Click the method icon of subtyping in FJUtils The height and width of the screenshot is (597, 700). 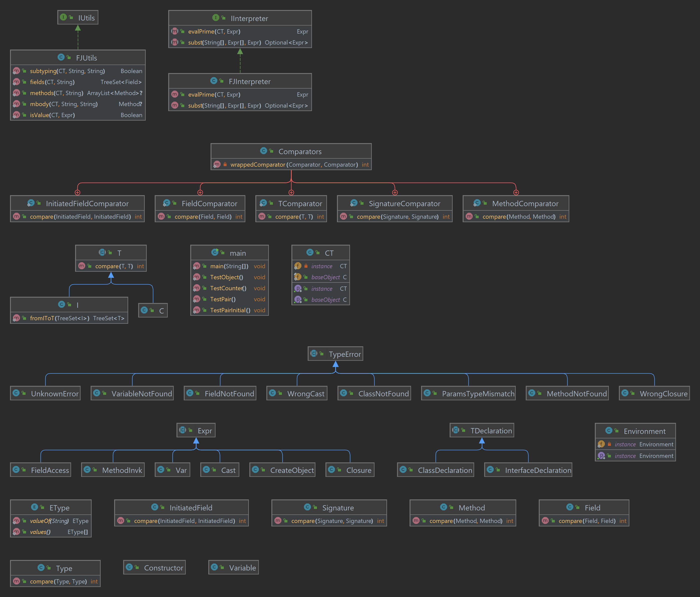point(16,71)
